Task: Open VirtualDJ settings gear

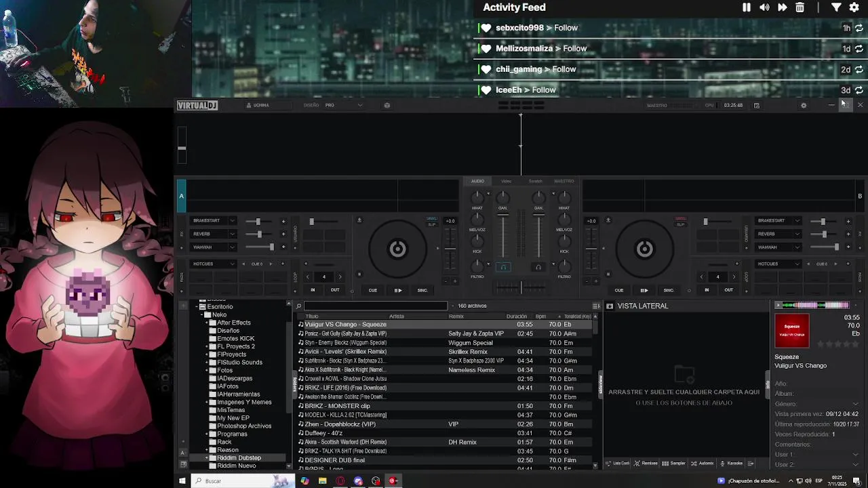Action: tap(804, 105)
